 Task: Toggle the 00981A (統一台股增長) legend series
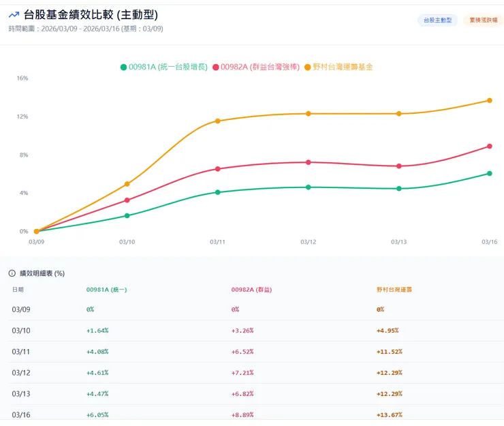pos(164,67)
